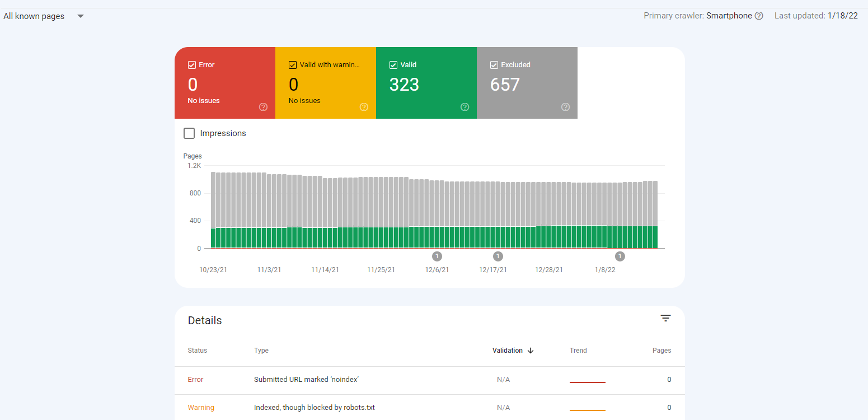Click the Pages column header
Screen dimensions: 868x420
point(661,351)
